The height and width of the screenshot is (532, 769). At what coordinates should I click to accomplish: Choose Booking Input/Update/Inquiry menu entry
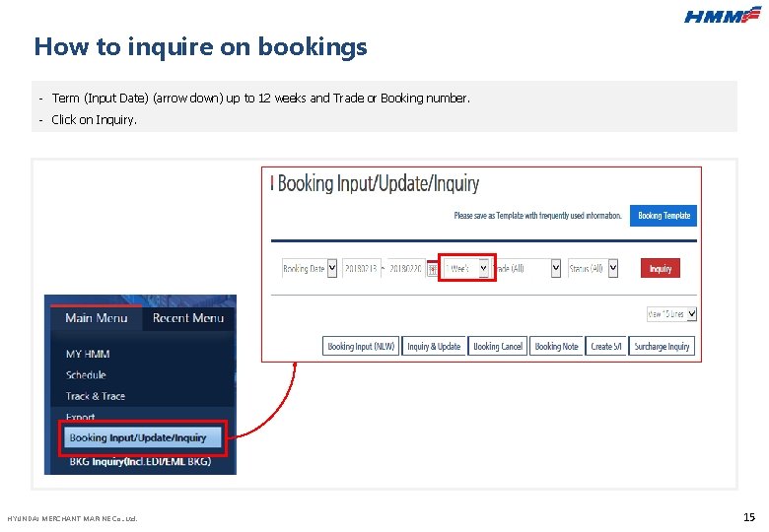coord(143,438)
